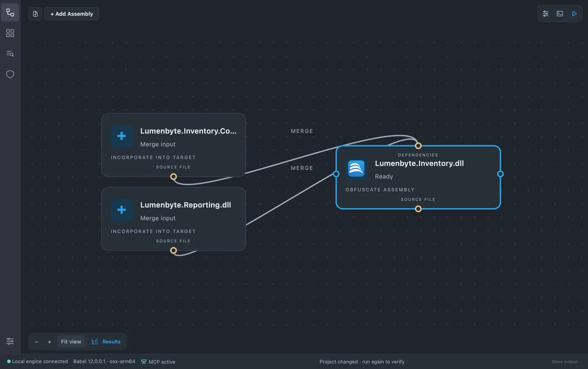Screen dimensions: 588x369
Task: Click left input handle of Lumenbyte.Inventory.dll
Action: [336, 174]
